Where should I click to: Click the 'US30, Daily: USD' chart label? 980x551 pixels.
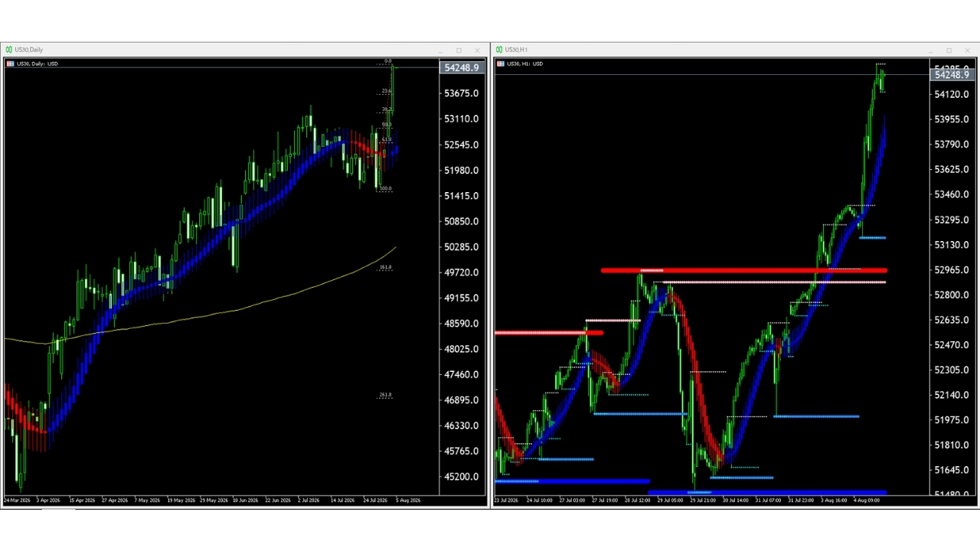pyautogui.click(x=38, y=64)
